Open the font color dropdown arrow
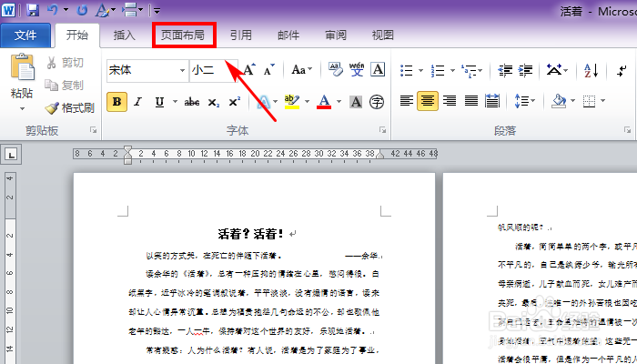The width and height of the screenshot is (637, 364). pos(339,102)
